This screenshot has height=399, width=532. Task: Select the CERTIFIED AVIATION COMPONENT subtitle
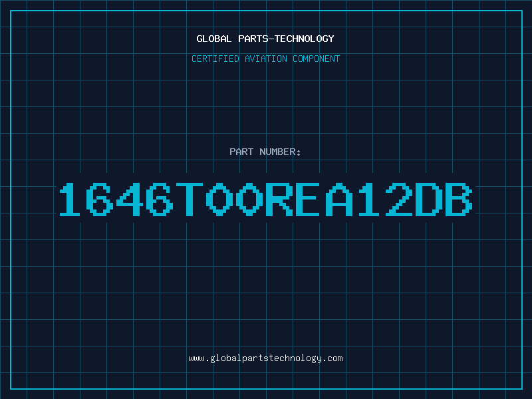coord(265,59)
